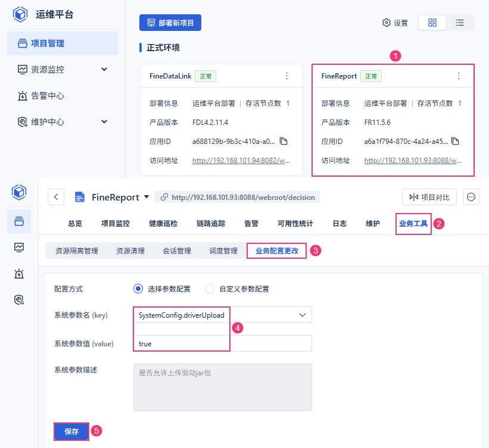Screen dimensions: 489x448
Task: Click the project URL http://192.168.101.93:8088/webroot/decision
Action: tap(243, 197)
